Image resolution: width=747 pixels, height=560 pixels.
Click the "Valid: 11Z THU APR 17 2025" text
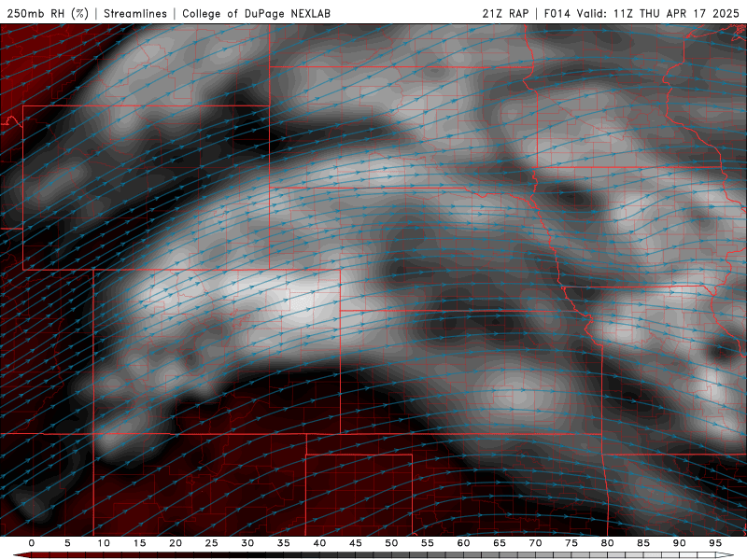coord(658,13)
